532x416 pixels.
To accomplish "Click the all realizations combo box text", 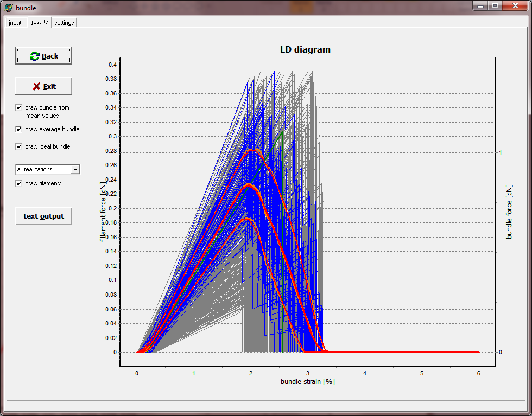I will 42,169.
